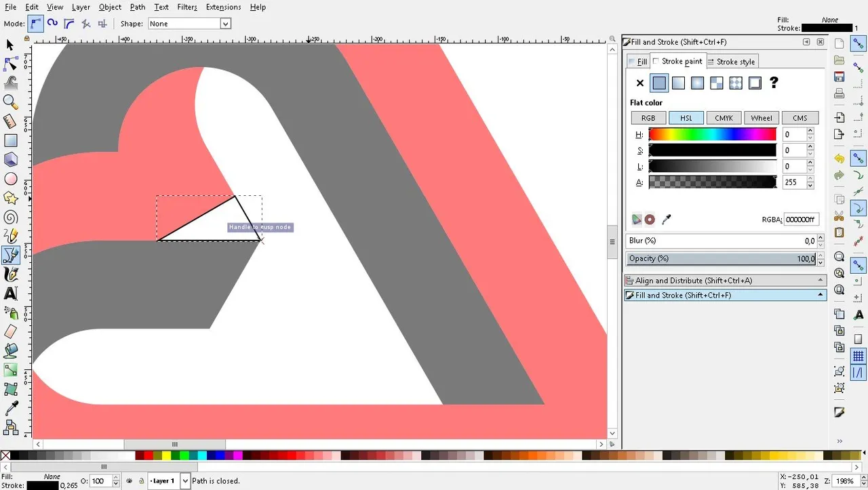Image resolution: width=868 pixels, height=490 pixels.
Task: Switch color mode to Wheel
Action: (x=762, y=118)
